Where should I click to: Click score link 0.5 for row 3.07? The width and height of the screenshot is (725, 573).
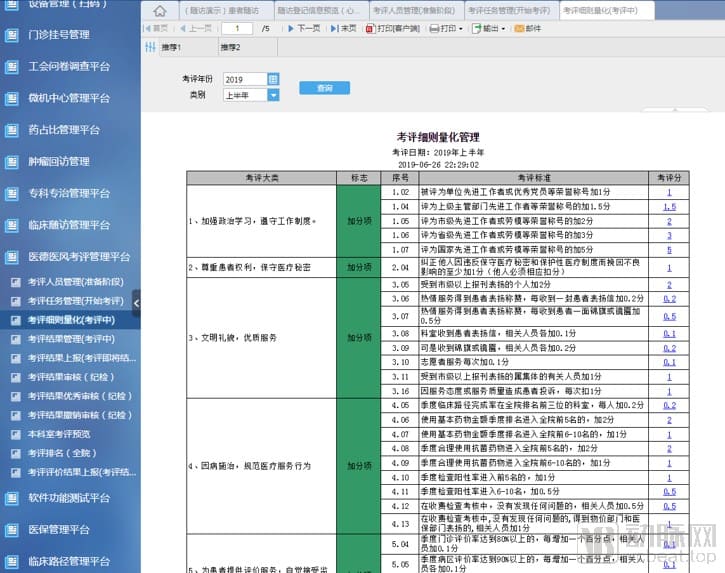(x=669, y=316)
